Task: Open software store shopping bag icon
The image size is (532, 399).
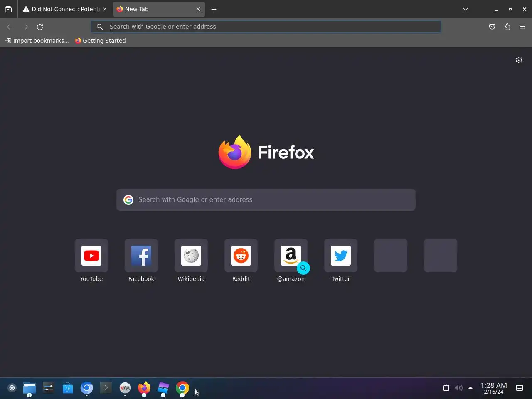Action: 68,388
